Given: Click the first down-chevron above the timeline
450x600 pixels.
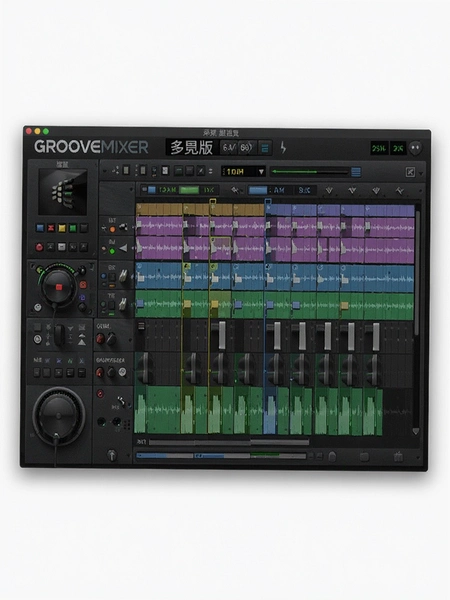Looking at the screenshot, I should [x=329, y=190].
